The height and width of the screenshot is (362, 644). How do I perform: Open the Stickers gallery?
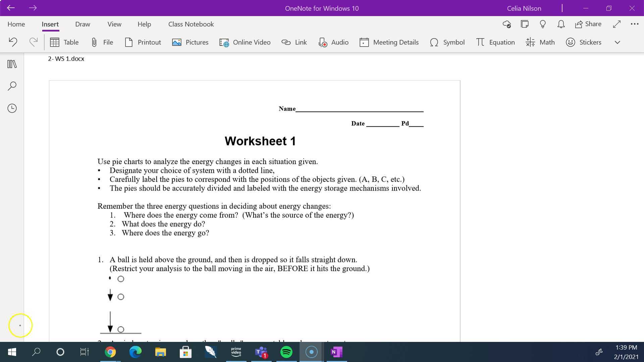point(584,42)
